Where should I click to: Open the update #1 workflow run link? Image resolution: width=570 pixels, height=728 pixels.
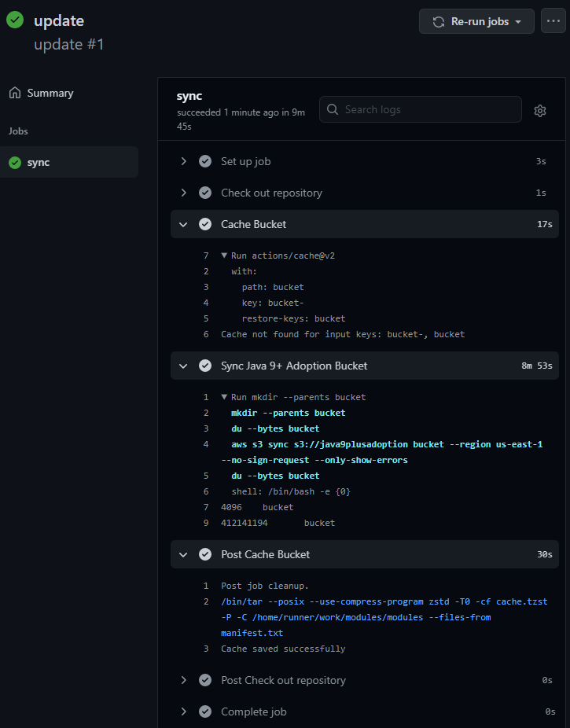pyautogui.click(x=68, y=44)
